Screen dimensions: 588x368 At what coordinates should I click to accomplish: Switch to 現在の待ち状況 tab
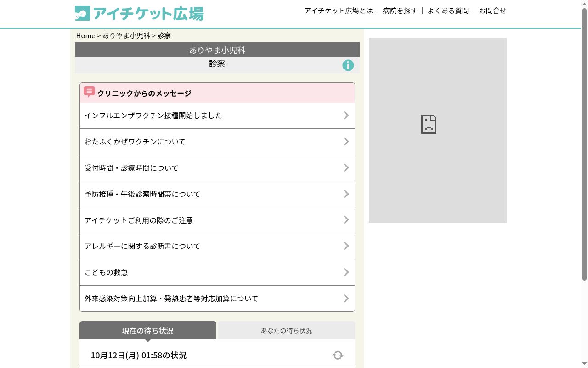click(x=148, y=330)
